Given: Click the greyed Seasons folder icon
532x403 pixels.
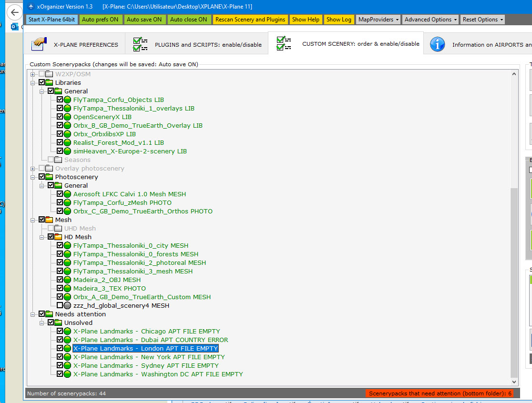Looking at the screenshot, I should point(58,160).
